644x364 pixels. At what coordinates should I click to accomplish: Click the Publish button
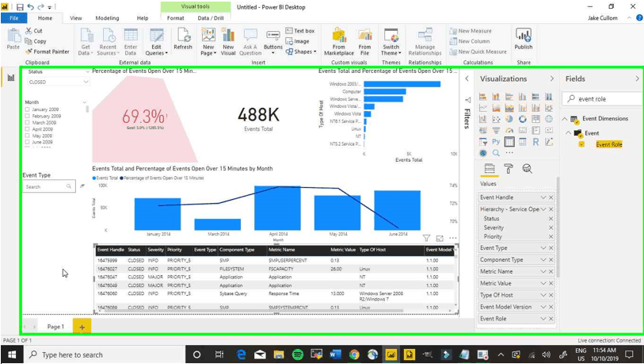(x=524, y=40)
